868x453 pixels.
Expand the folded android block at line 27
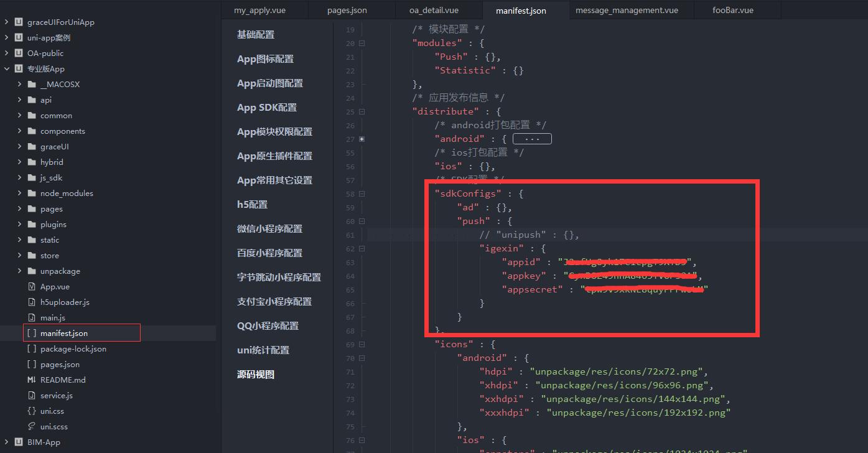point(362,139)
